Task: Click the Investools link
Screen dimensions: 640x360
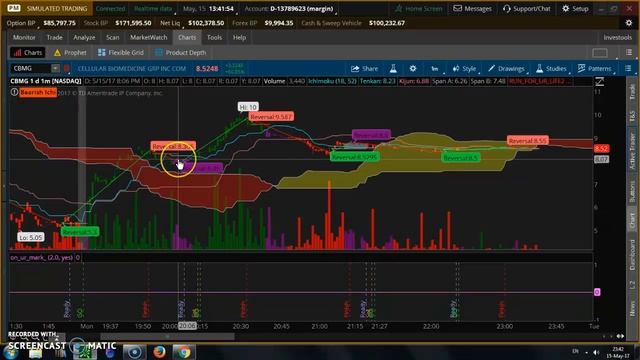Action: 618,38
